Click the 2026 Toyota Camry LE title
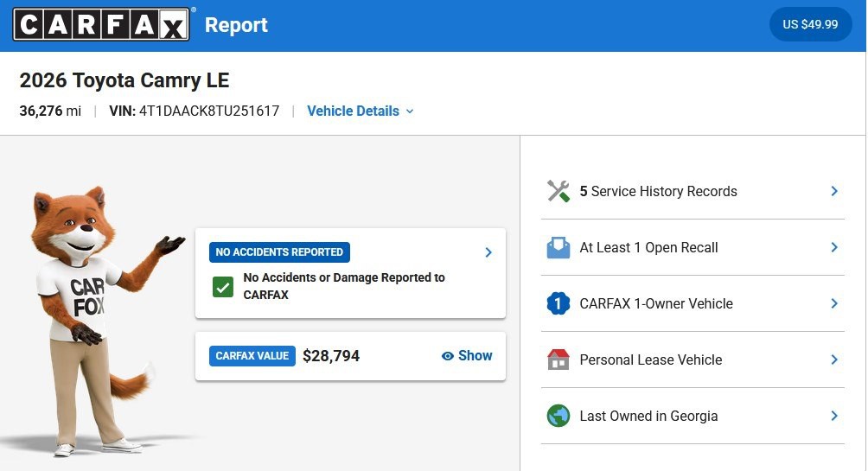 (x=124, y=80)
